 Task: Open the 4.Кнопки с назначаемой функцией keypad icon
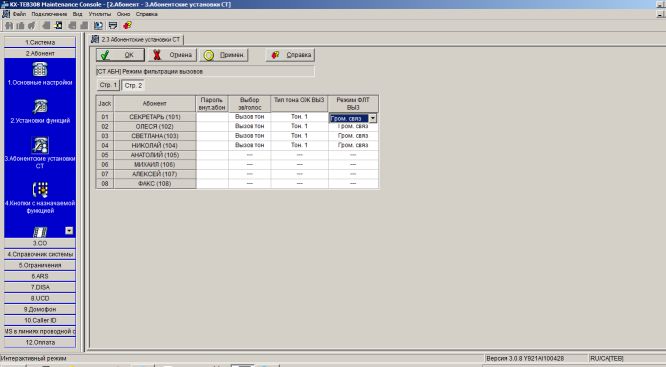click(40, 189)
